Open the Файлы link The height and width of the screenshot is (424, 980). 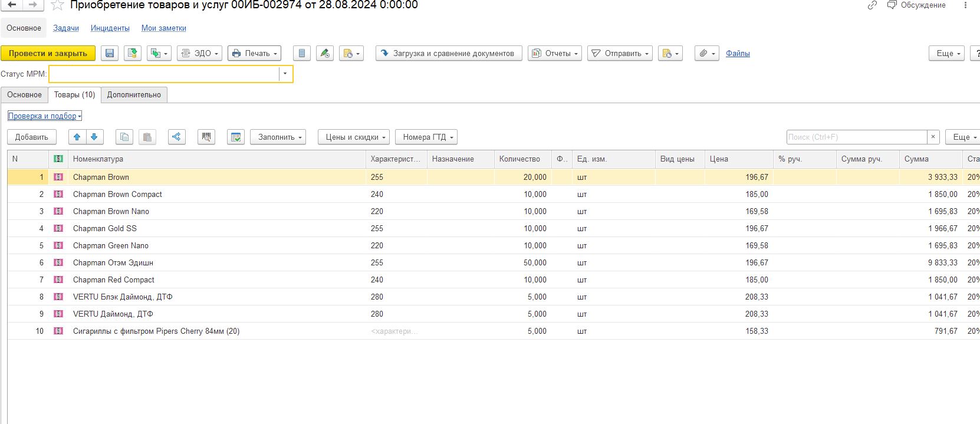(738, 53)
